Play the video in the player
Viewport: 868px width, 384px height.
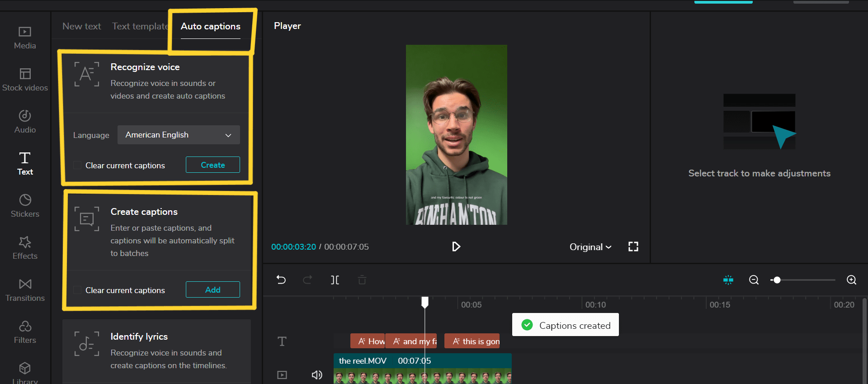pos(456,247)
